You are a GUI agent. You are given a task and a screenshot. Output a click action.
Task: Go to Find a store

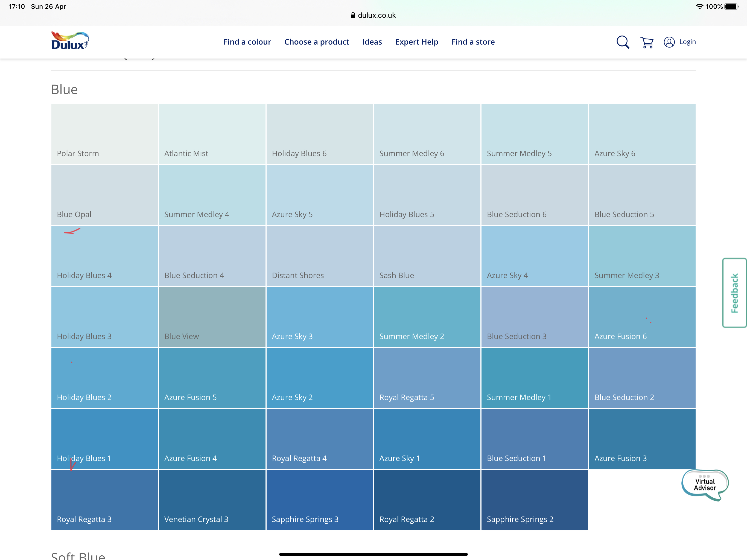coord(473,42)
